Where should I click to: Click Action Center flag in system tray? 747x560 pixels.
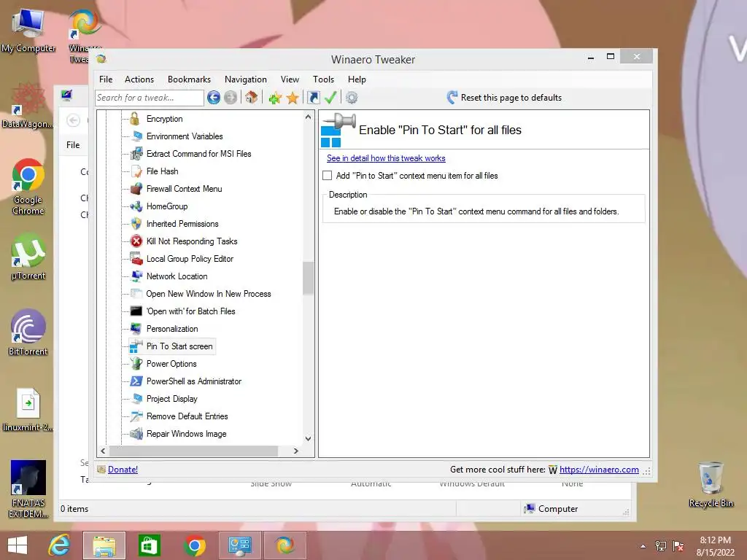tap(678, 545)
